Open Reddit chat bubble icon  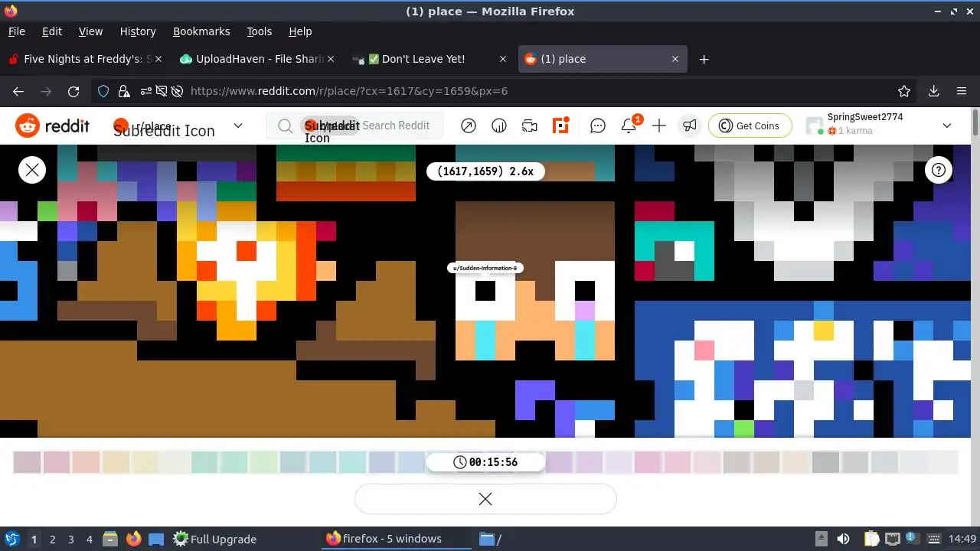tap(598, 126)
